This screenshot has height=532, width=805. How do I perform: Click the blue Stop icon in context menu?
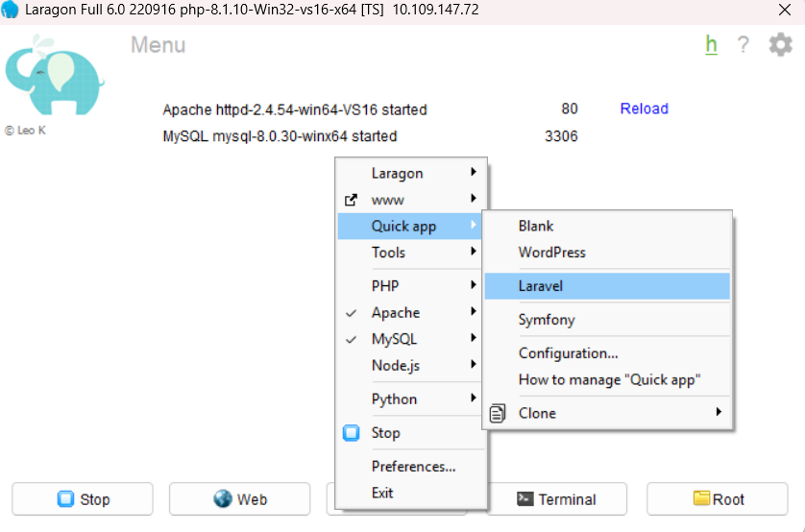[x=352, y=433]
